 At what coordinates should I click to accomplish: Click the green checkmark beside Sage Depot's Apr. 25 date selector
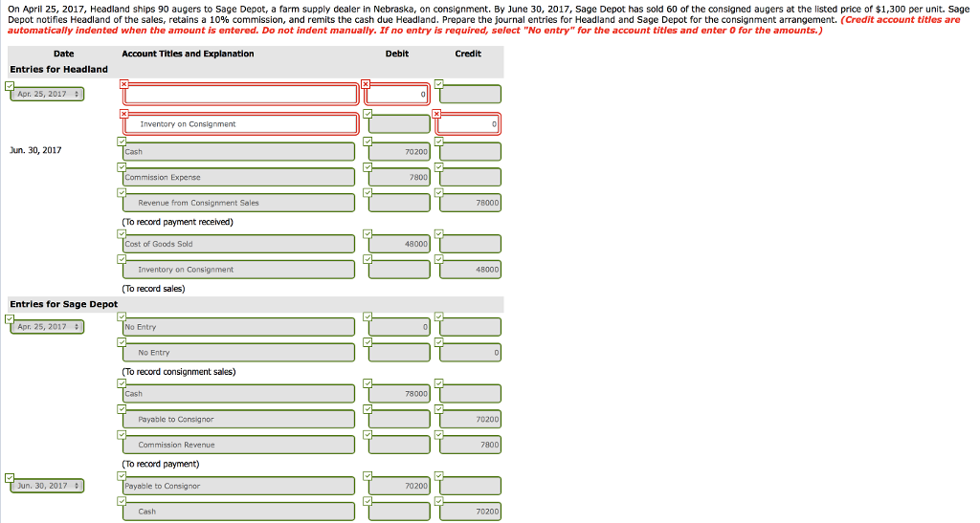point(9,319)
